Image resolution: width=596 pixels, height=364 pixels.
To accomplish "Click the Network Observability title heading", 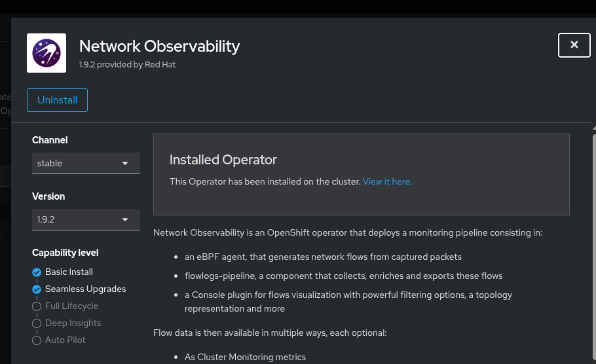I will [x=159, y=46].
